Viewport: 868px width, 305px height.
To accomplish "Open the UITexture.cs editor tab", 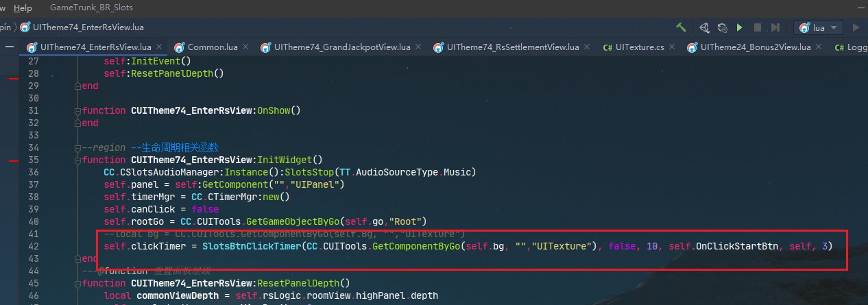I will click(x=639, y=47).
